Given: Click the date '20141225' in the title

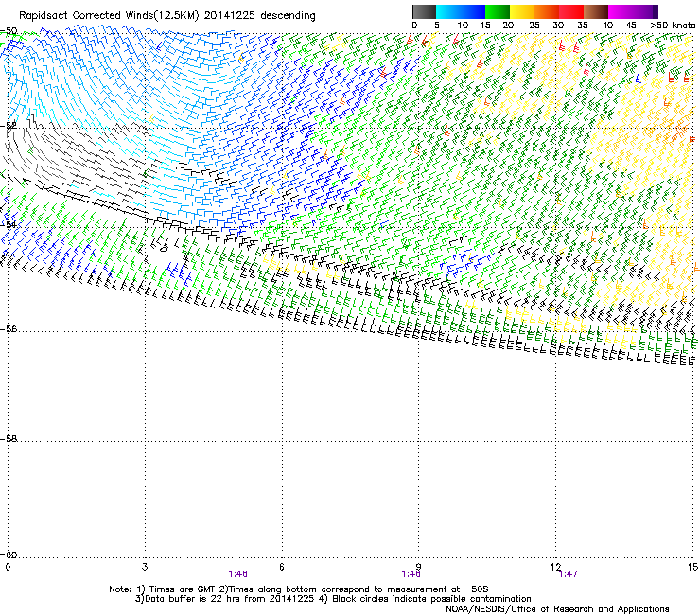Looking at the screenshot, I should 230,16.
